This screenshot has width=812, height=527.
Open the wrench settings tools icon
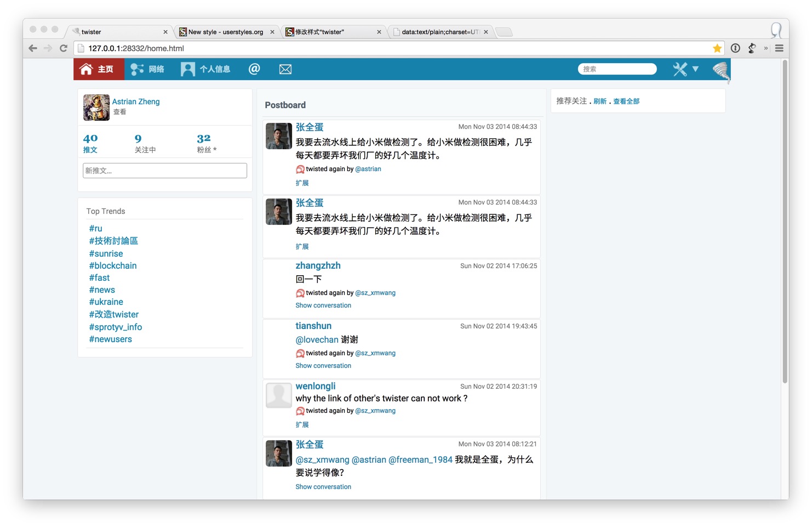tap(680, 69)
